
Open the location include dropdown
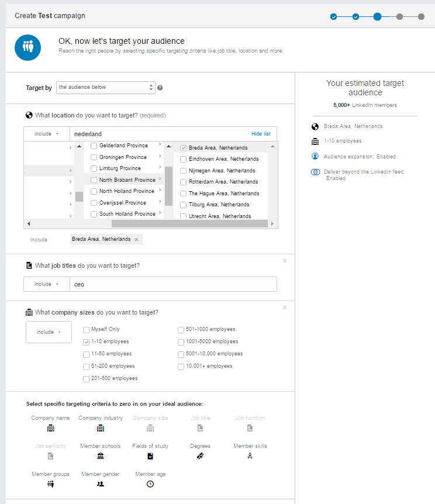tap(46, 134)
